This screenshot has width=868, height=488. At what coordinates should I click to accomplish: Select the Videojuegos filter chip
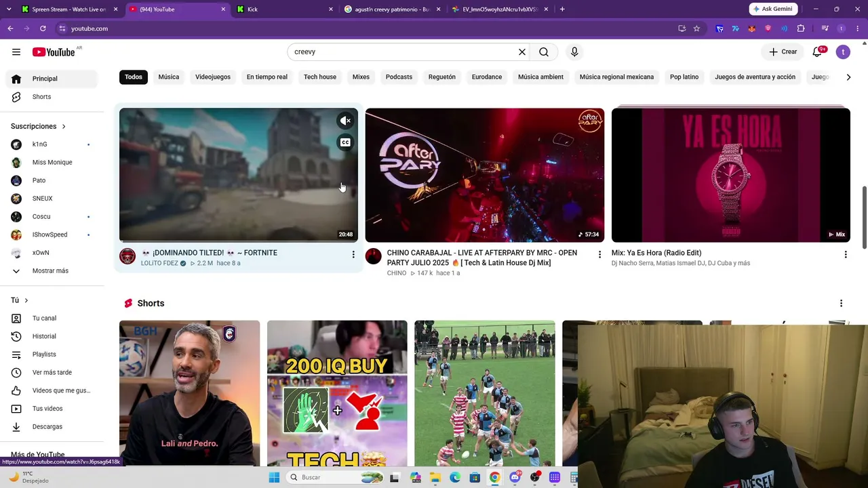click(213, 77)
